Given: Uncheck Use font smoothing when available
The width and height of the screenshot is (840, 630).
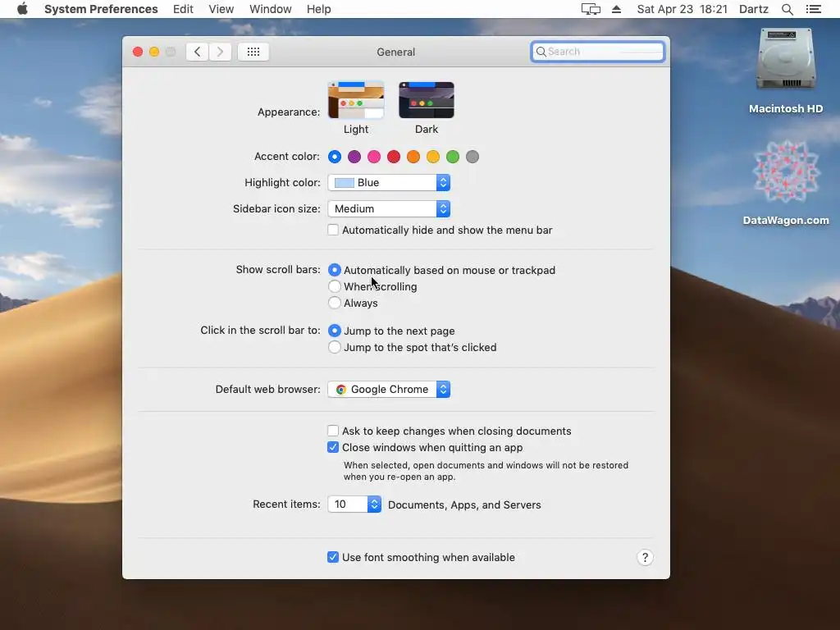Looking at the screenshot, I should point(333,557).
